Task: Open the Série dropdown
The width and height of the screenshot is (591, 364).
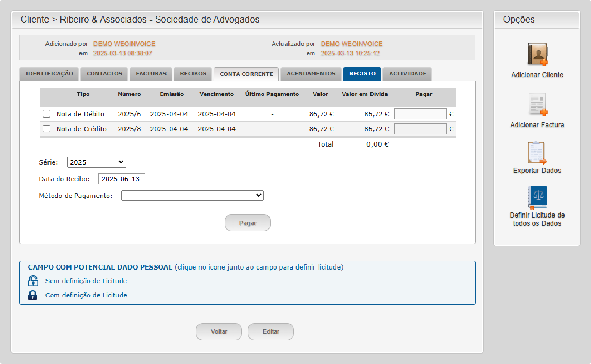Action: [97, 162]
